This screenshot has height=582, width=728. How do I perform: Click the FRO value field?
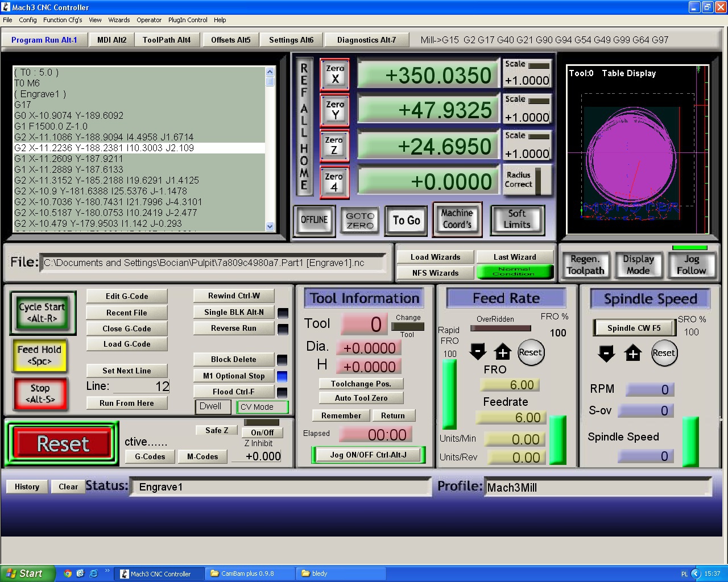click(510, 385)
